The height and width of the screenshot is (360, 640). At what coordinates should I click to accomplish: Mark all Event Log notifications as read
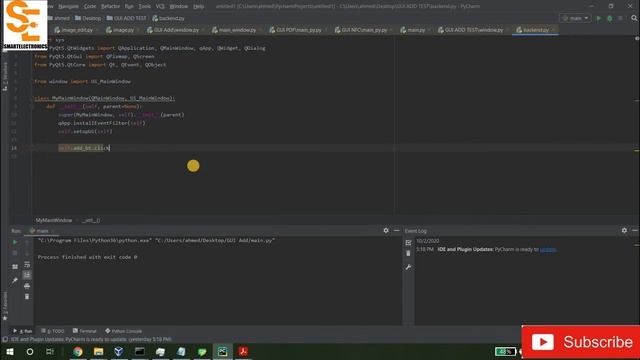click(x=409, y=242)
